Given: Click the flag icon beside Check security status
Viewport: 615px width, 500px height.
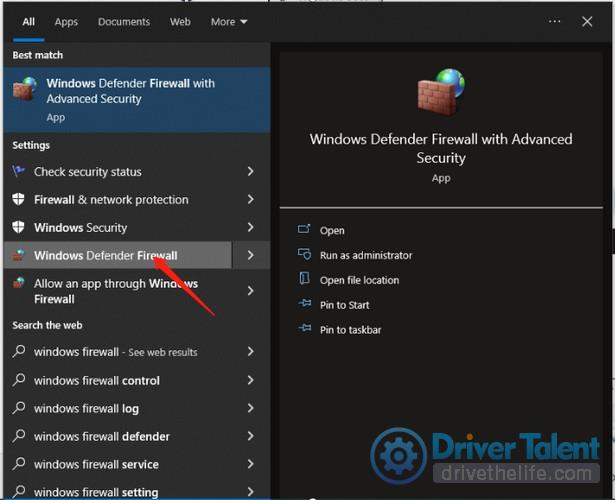Looking at the screenshot, I should click(18, 171).
